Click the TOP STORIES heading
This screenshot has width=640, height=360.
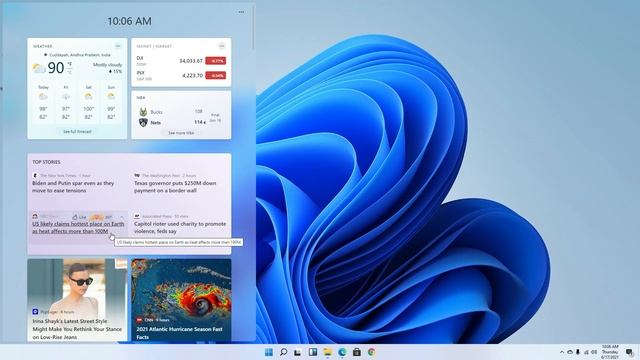(47, 162)
